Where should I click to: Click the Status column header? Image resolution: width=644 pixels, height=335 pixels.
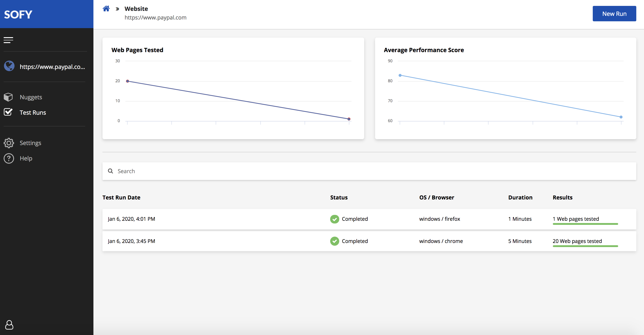(339, 197)
